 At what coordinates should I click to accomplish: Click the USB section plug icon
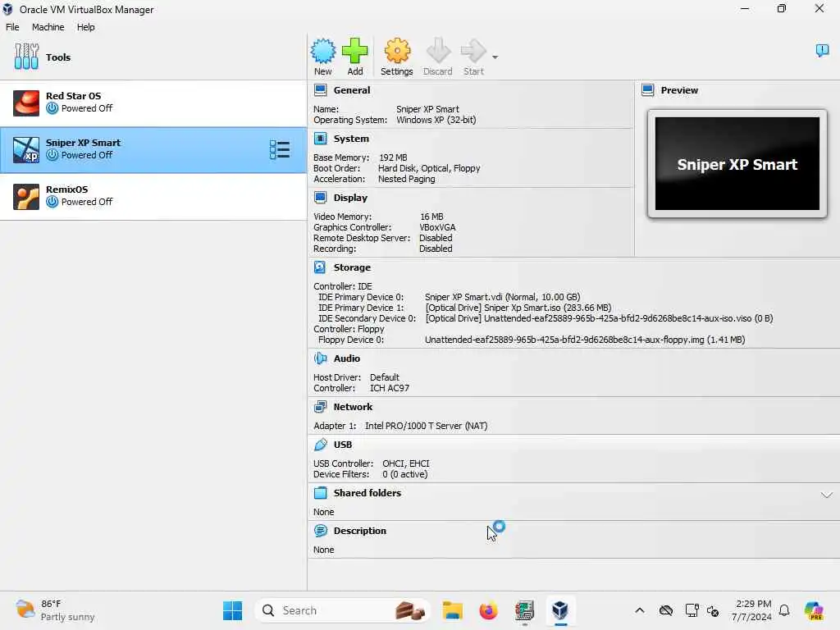(x=321, y=445)
